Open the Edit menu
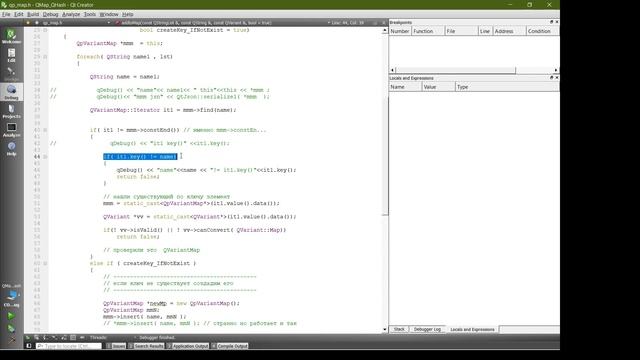Image resolution: width=640 pixels, height=360 pixels. (19, 14)
